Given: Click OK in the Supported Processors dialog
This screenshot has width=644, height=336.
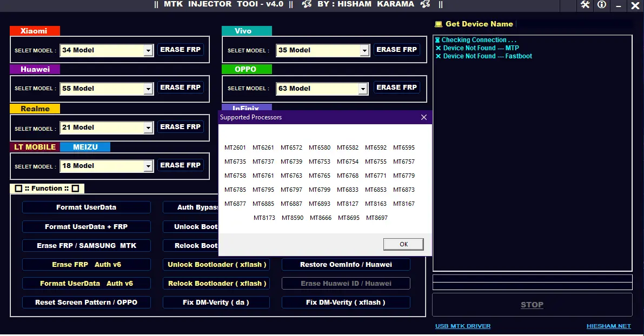Looking at the screenshot, I should (x=403, y=244).
